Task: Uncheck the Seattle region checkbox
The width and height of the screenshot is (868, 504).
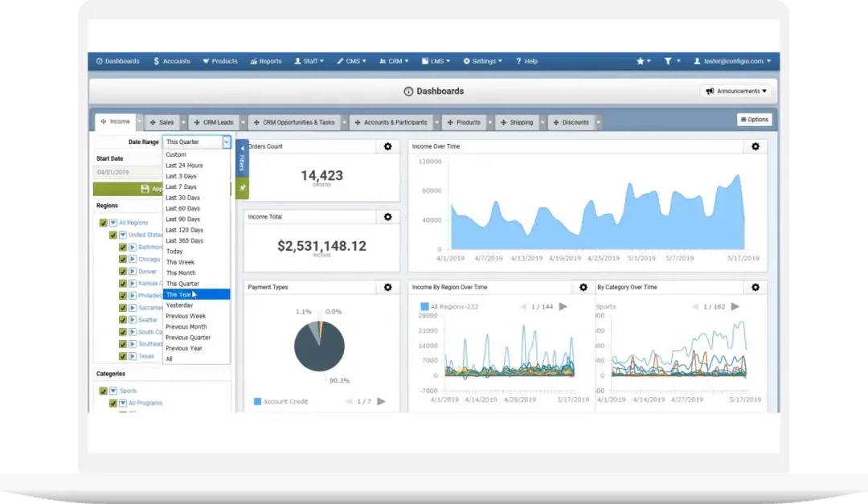Action: [x=123, y=320]
